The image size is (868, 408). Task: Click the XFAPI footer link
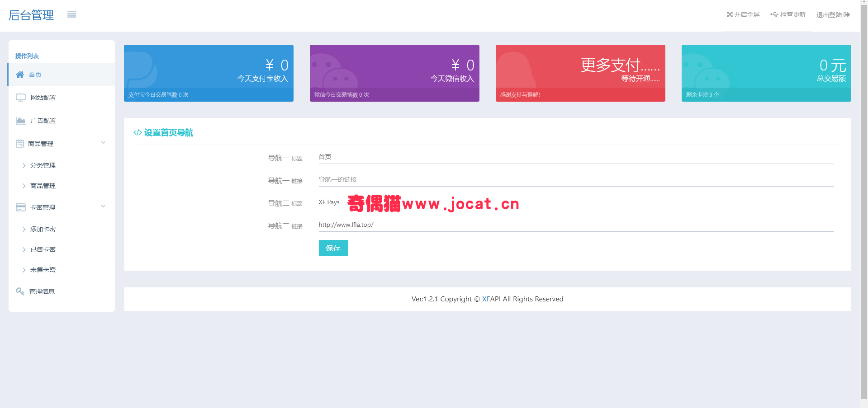click(x=491, y=299)
